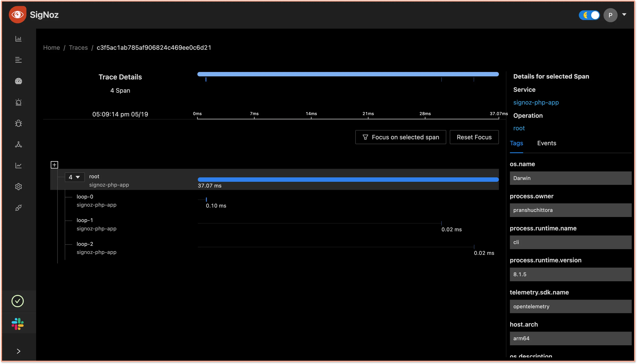Click the Details for selected Span heading

click(x=551, y=77)
